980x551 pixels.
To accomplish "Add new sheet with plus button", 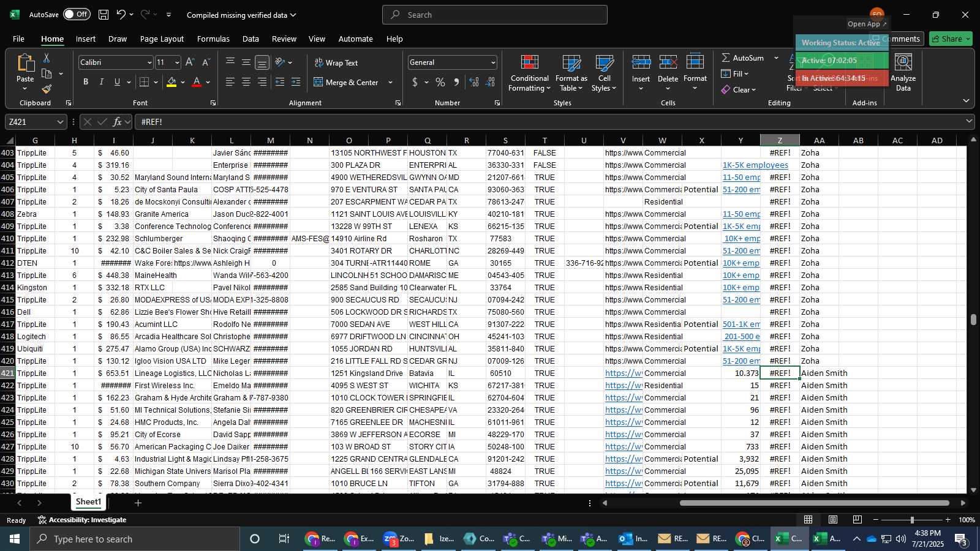I will click(x=138, y=503).
